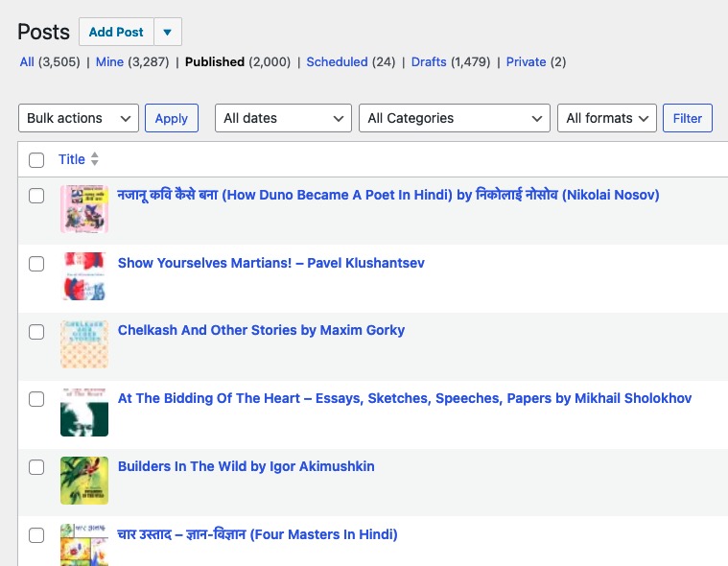The height and width of the screenshot is (566, 728).
Task: Expand the All dates filter dropdown
Action: pos(283,118)
